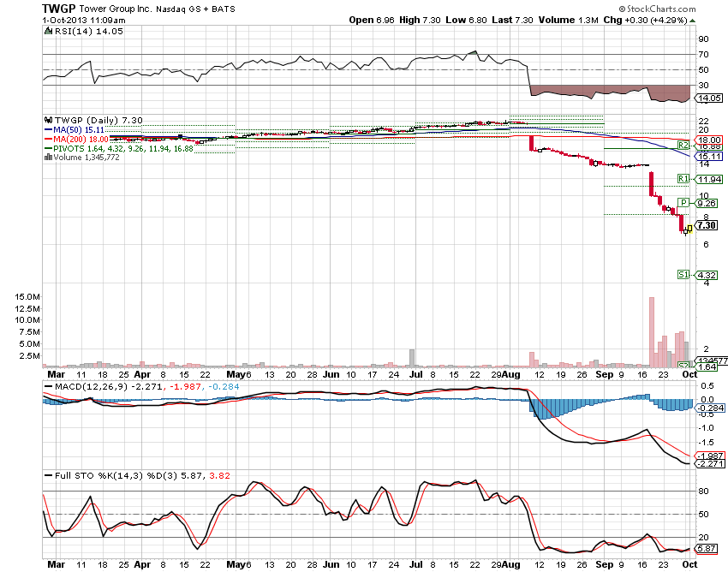Viewport: 728px width, 572px height.
Task: Click the MA(50) 15.11 legend entry
Action: (x=75, y=130)
